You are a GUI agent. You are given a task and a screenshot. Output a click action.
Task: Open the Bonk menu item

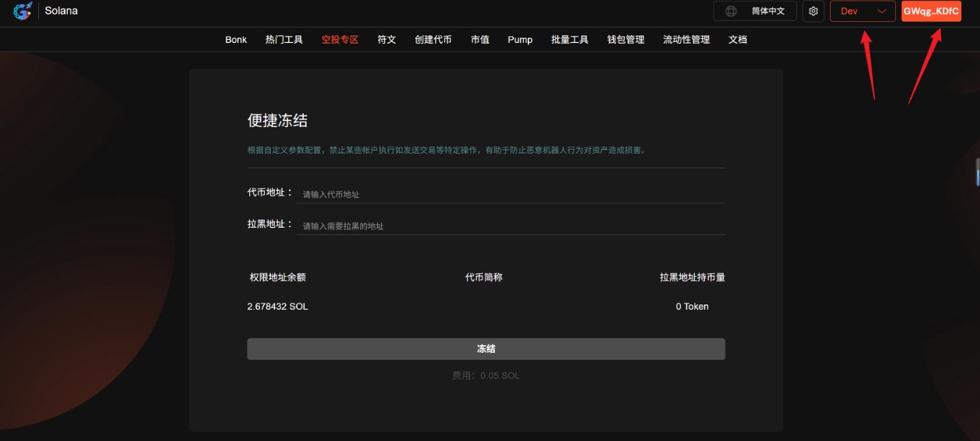pos(236,40)
